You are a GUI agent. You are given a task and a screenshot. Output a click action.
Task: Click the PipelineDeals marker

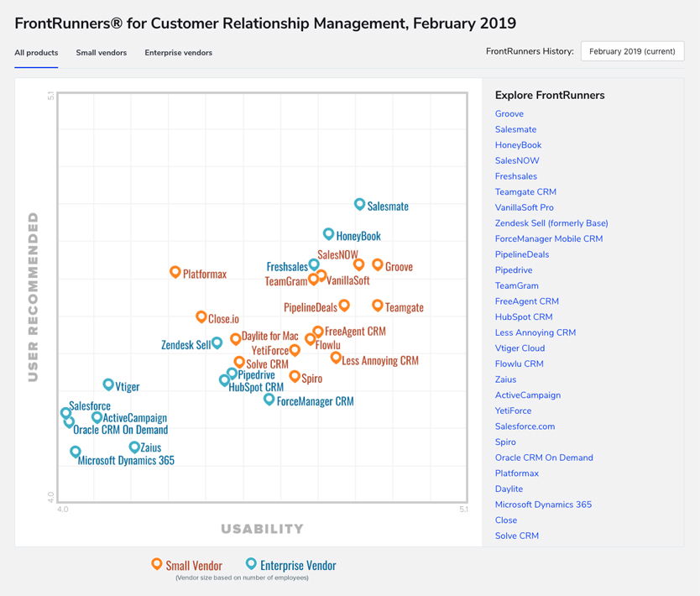[x=344, y=306]
